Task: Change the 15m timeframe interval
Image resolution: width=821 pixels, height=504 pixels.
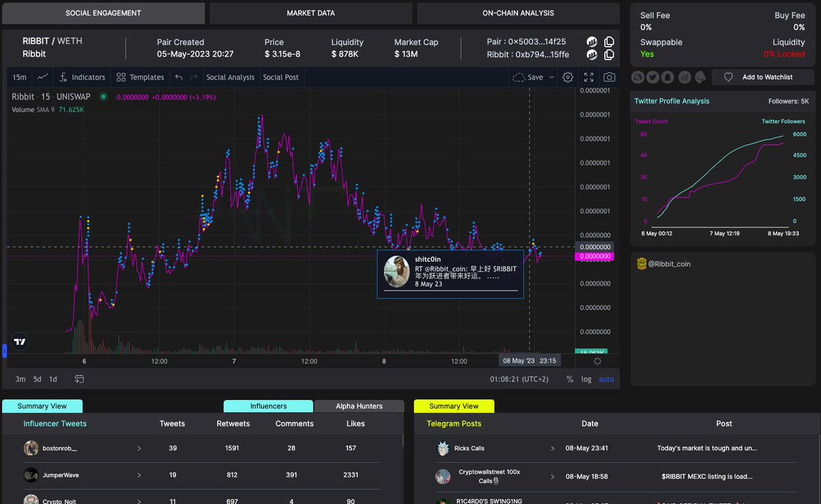Action: pos(20,77)
